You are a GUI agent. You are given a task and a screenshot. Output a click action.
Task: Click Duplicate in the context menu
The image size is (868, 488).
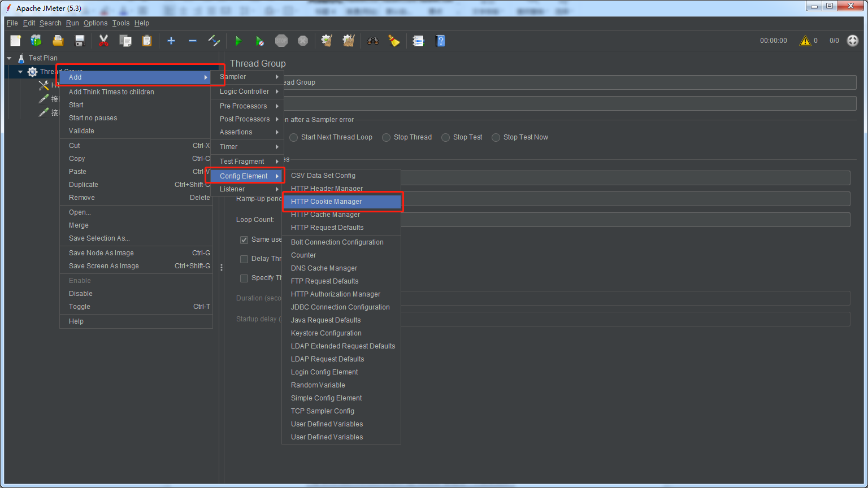tap(83, 184)
